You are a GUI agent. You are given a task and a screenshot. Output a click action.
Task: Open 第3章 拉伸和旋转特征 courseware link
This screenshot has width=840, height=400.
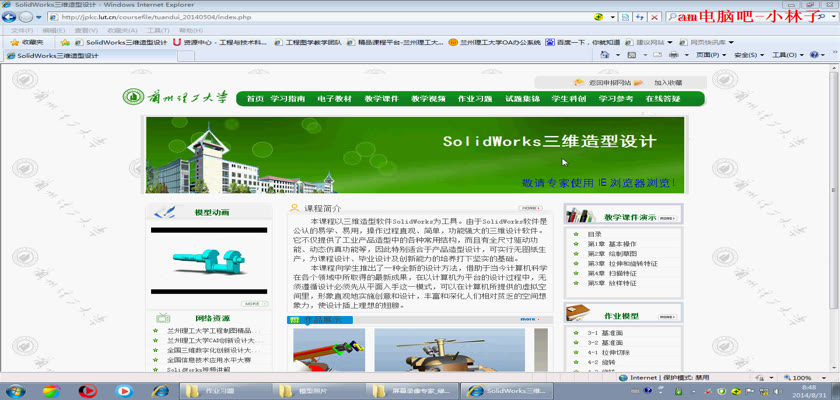point(622,263)
